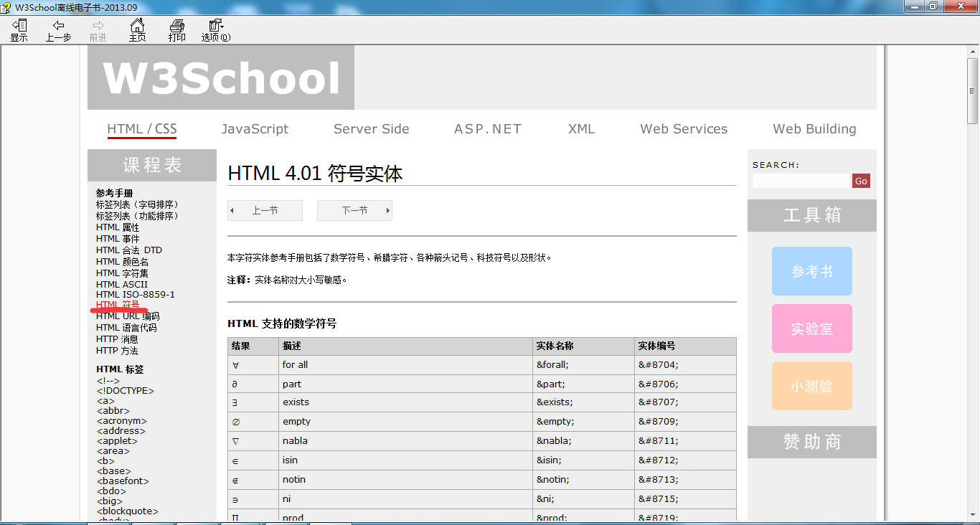This screenshot has width=980, height=525.
Task: Switch to the JavaScript tab
Action: coord(255,129)
